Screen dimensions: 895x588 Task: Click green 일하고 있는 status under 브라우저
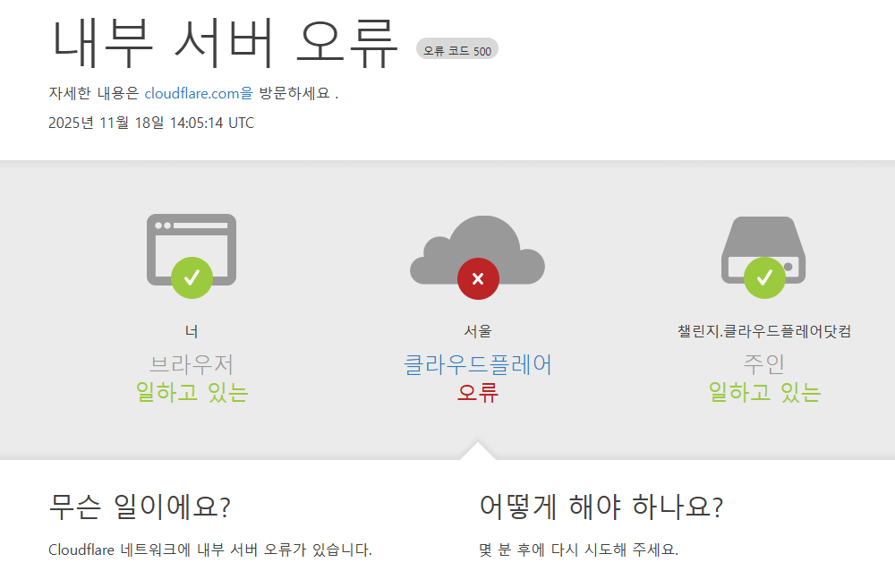[x=192, y=392]
